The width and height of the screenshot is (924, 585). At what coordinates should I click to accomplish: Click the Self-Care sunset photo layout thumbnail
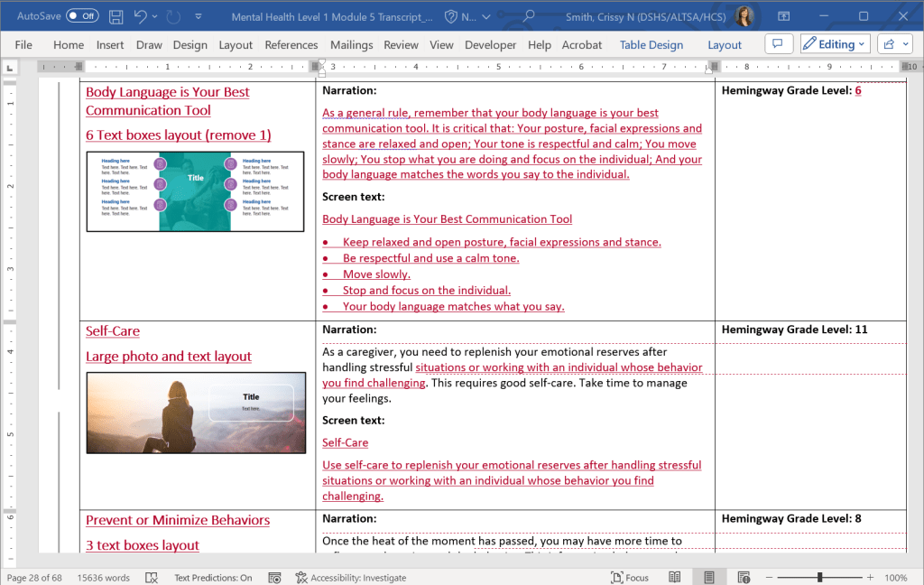(196, 413)
